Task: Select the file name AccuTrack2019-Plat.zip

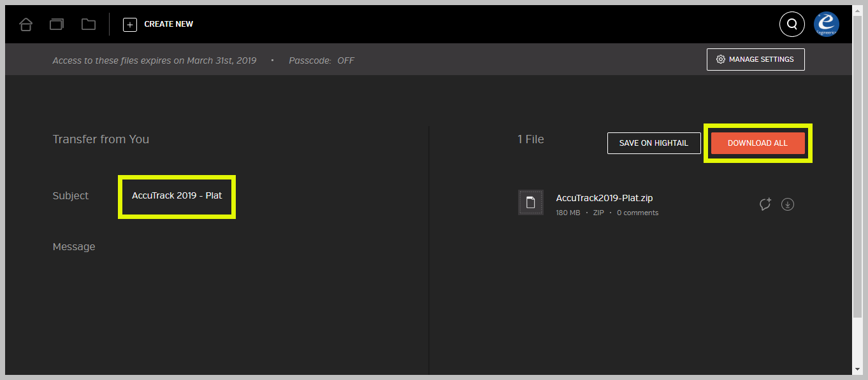Action: (604, 198)
